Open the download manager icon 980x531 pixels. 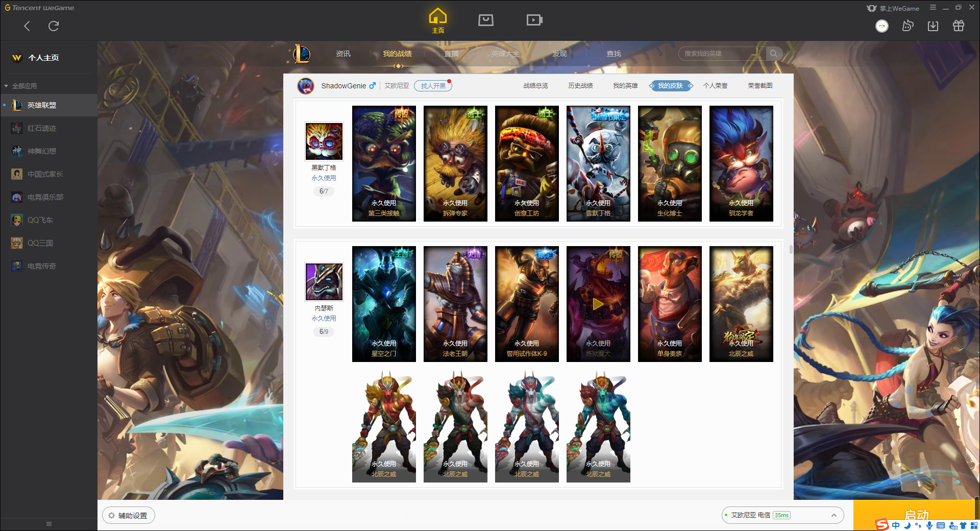pyautogui.click(x=933, y=26)
